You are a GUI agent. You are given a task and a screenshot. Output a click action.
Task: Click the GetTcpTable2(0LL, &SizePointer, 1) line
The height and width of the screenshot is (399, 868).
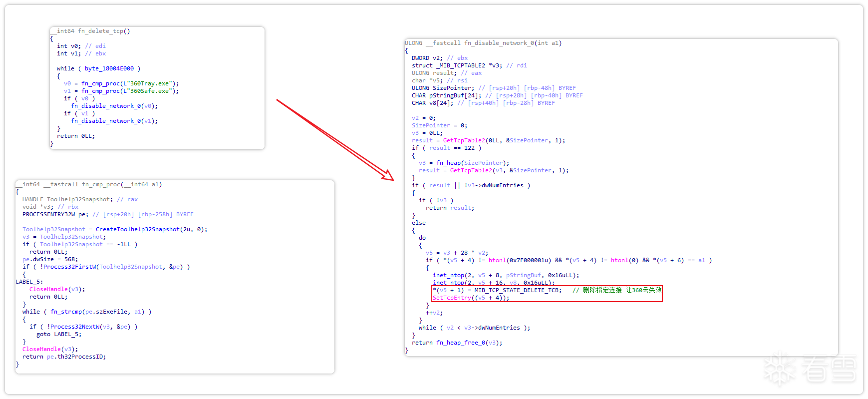(489, 140)
